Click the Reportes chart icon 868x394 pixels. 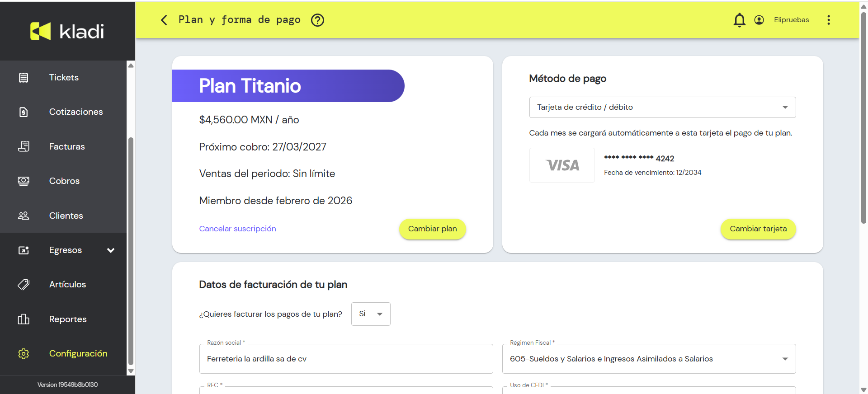click(x=24, y=319)
